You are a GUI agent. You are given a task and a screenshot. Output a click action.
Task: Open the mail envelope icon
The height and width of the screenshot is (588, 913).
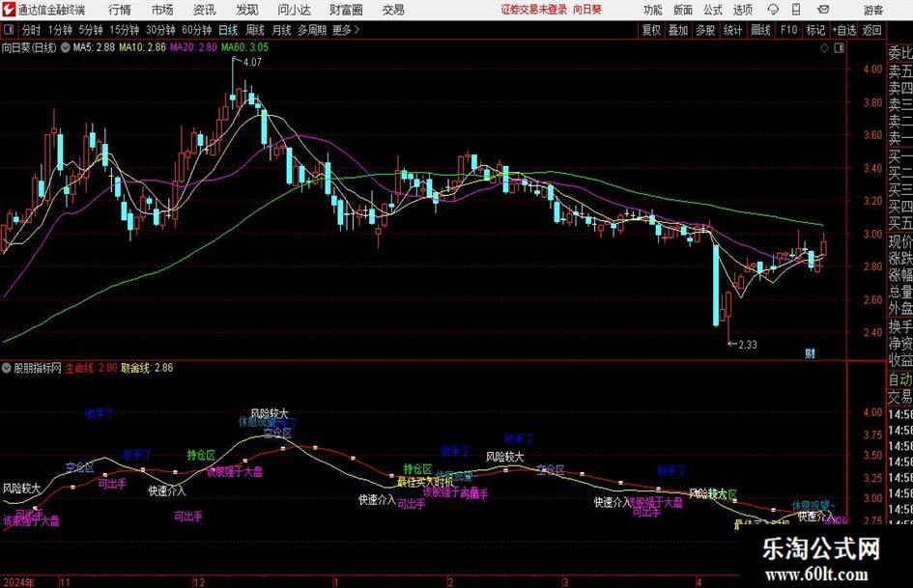point(823,10)
